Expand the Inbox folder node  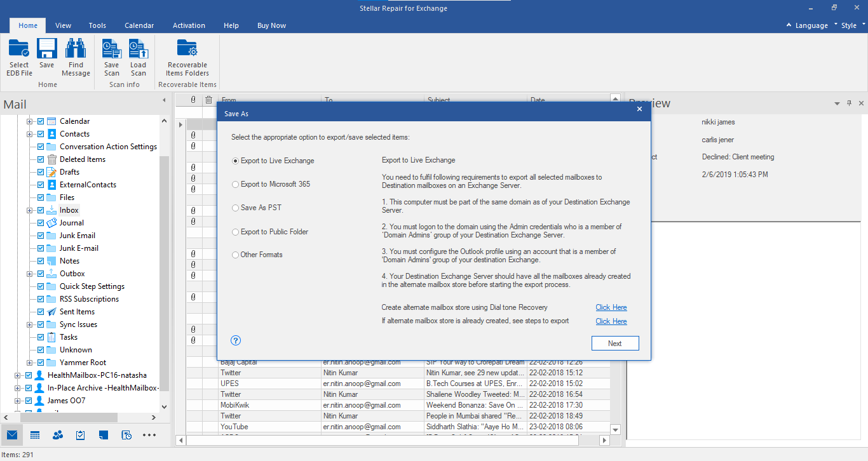click(x=29, y=210)
